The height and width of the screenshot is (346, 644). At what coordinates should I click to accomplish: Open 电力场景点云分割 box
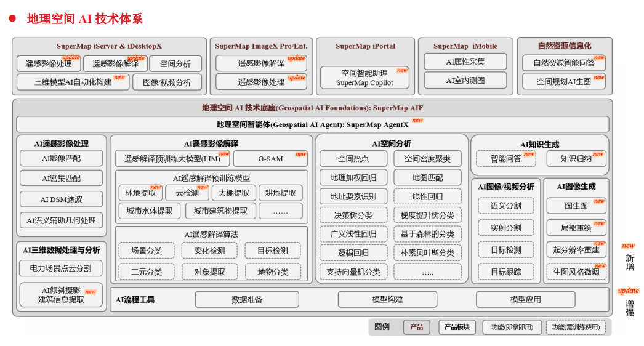61,268
